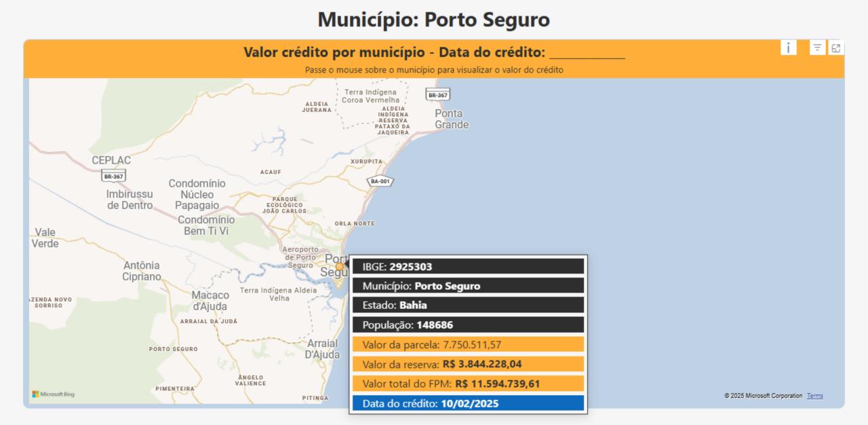This screenshot has width=868, height=425.
Task: Open the info icon on map header
Action: (789, 48)
